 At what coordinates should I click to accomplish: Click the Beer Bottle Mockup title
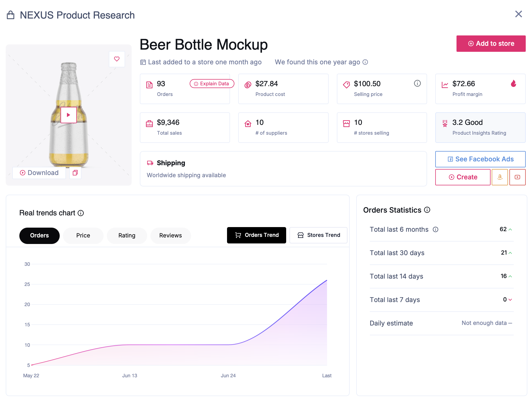click(x=204, y=45)
